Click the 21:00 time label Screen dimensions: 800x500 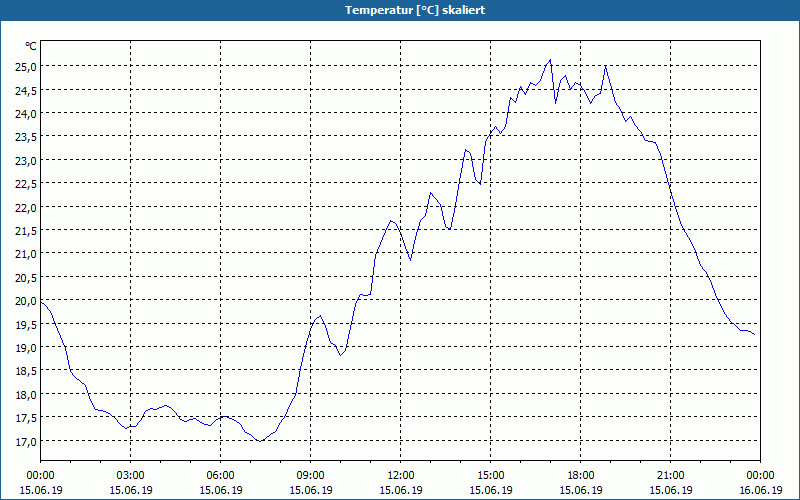click(670, 476)
